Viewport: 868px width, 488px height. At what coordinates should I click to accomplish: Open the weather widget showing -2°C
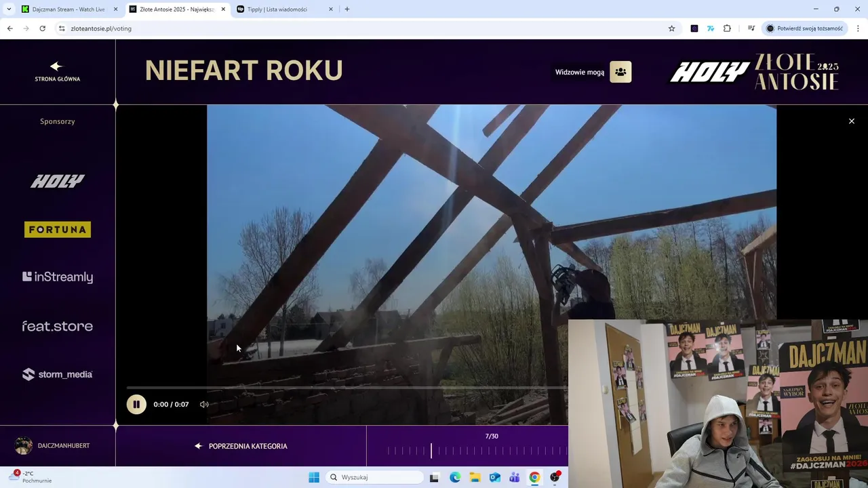(x=32, y=477)
